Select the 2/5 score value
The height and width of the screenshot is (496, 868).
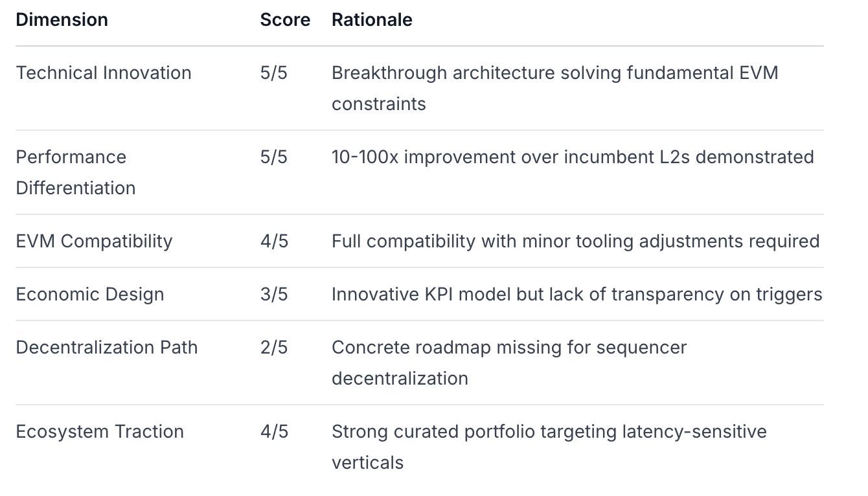click(x=273, y=348)
